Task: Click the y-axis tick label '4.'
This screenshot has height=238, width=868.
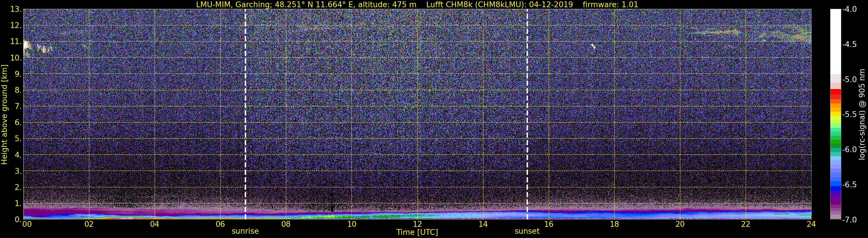Action: 18,155
